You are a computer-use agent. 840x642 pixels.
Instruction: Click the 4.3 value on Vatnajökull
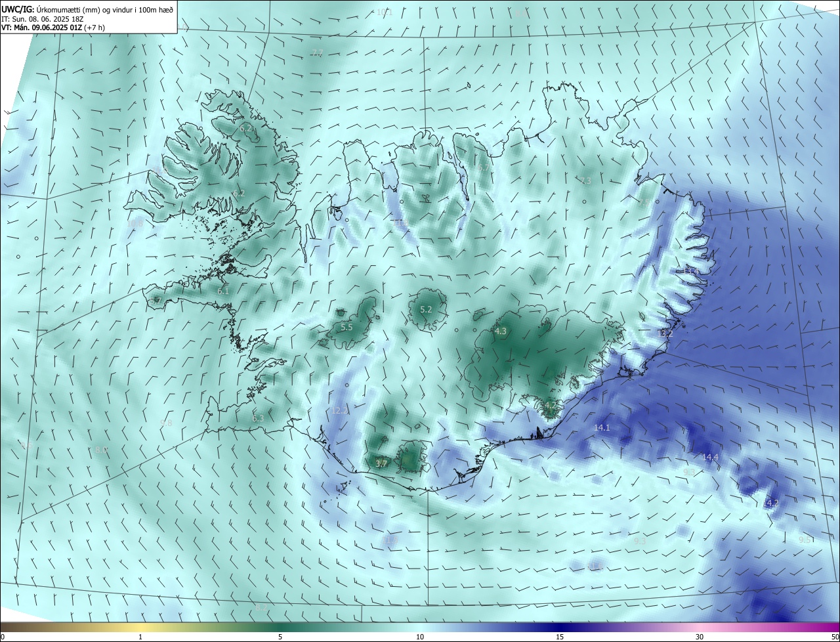click(501, 332)
